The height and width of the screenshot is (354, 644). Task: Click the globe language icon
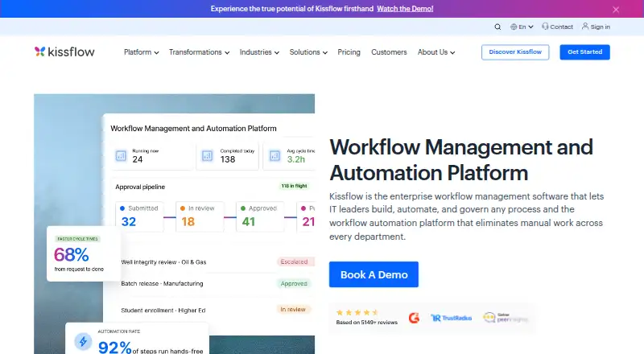click(514, 27)
